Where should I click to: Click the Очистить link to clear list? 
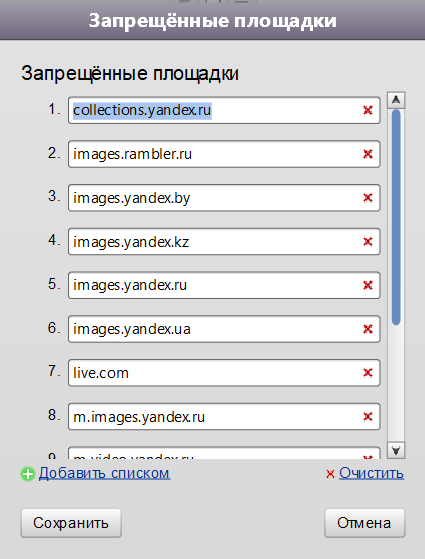pos(371,473)
